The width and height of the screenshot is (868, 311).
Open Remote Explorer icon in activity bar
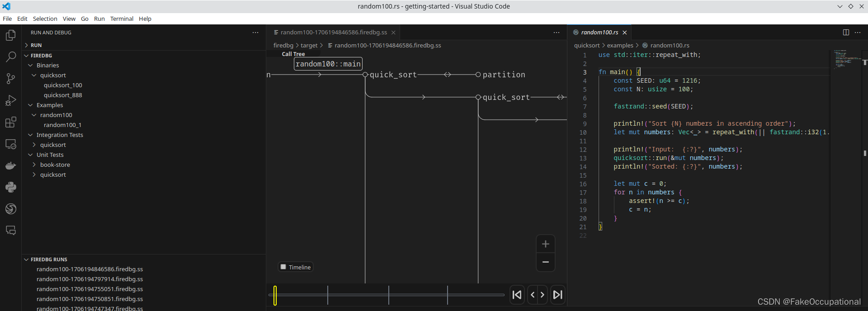pos(11,144)
